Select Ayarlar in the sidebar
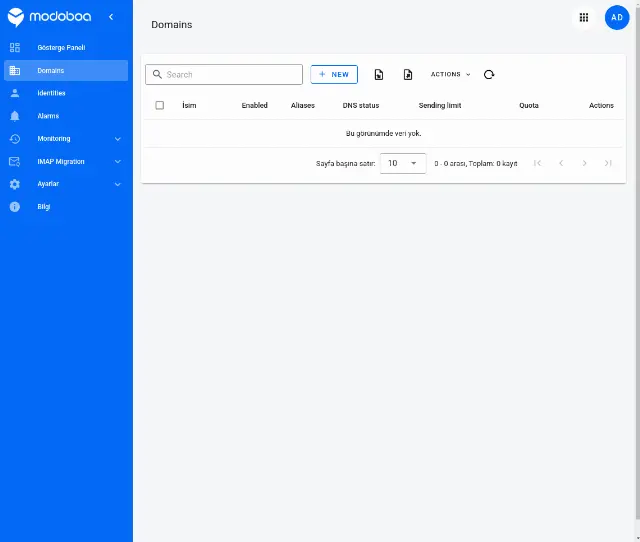The height and width of the screenshot is (542, 640). [x=66, y=184]
